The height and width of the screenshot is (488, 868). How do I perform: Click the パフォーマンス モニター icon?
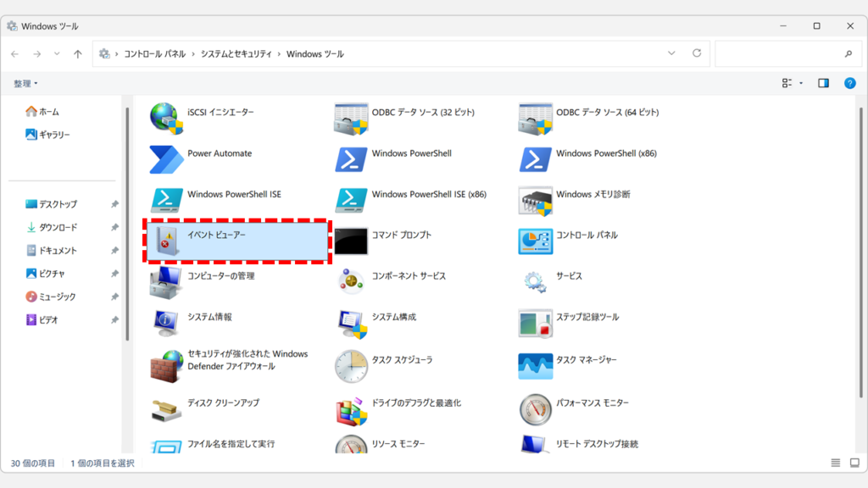point(535,408)
